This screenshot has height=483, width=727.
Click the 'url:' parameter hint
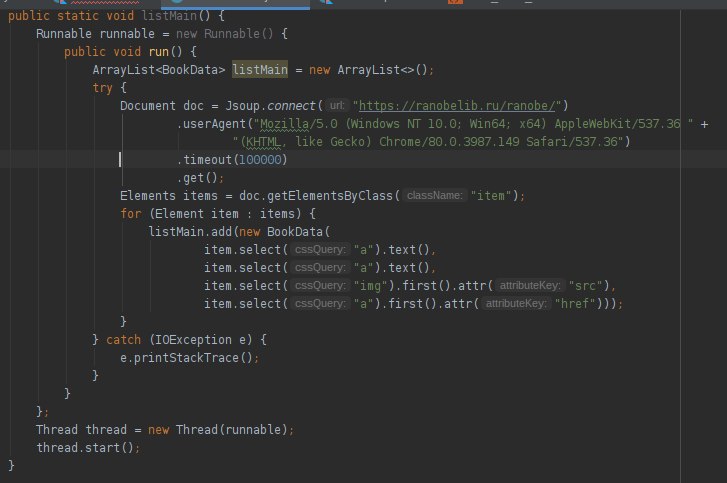337,106
